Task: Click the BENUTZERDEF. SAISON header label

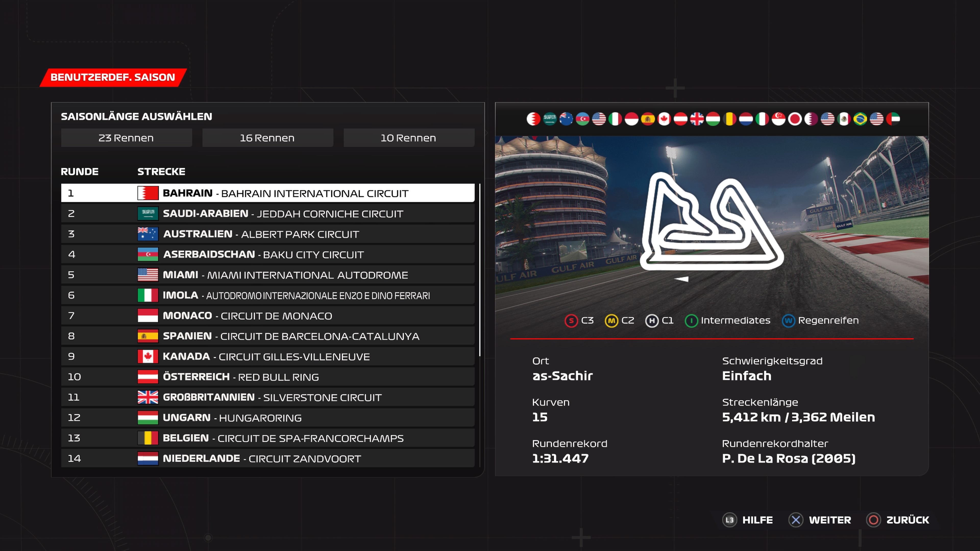Action: coord(113,77)
